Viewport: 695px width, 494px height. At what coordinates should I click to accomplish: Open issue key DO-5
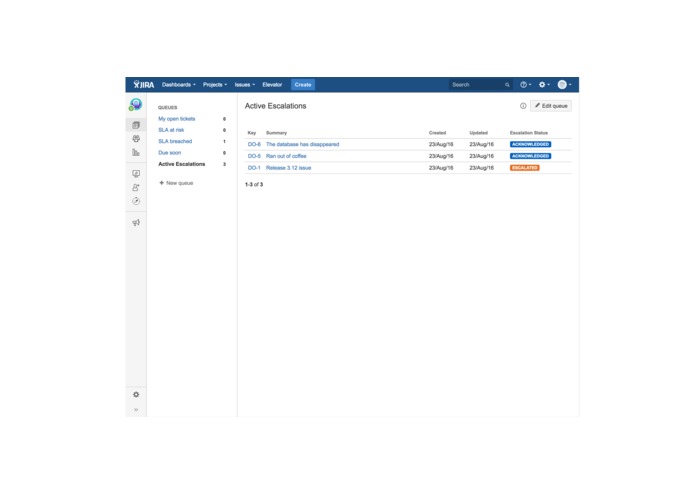pos(254,156)
